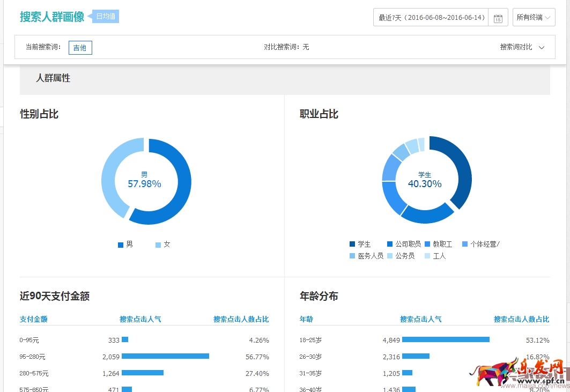Toggle the 学生 legend item in occupation chart
Image resolution: width=570 pixels, height=392 pixels.
[x=360, y=245]
